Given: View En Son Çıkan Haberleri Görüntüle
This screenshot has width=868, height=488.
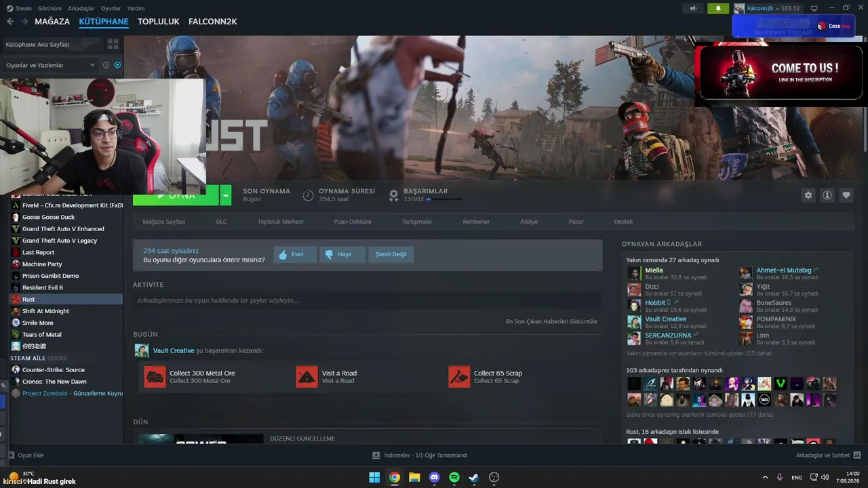Looking at the screenshot, I should tap(551, 321).
